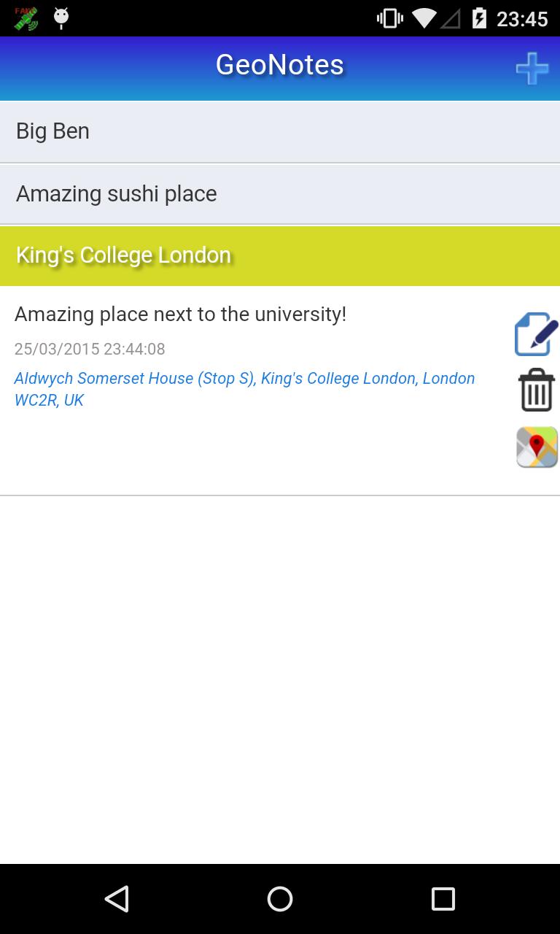This screenshot has width=560, height=934.
Task: Tap the vibrate mode status icon
Action: coord(389,18)
